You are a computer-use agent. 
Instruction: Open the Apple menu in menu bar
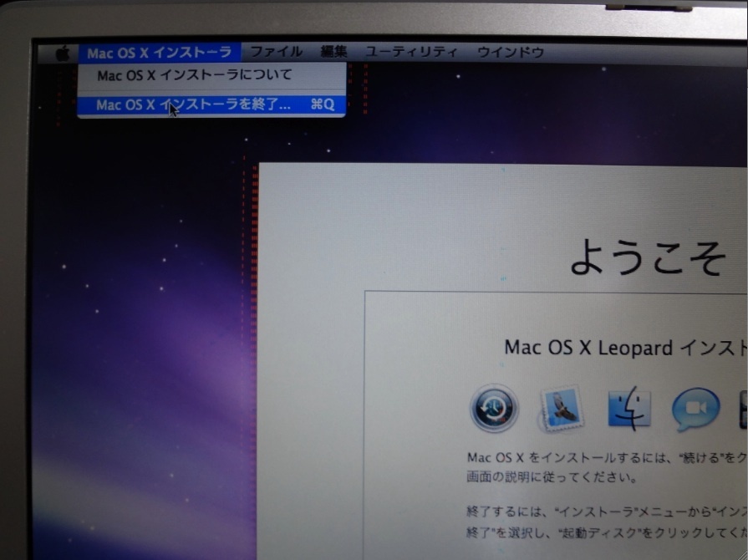63,53
